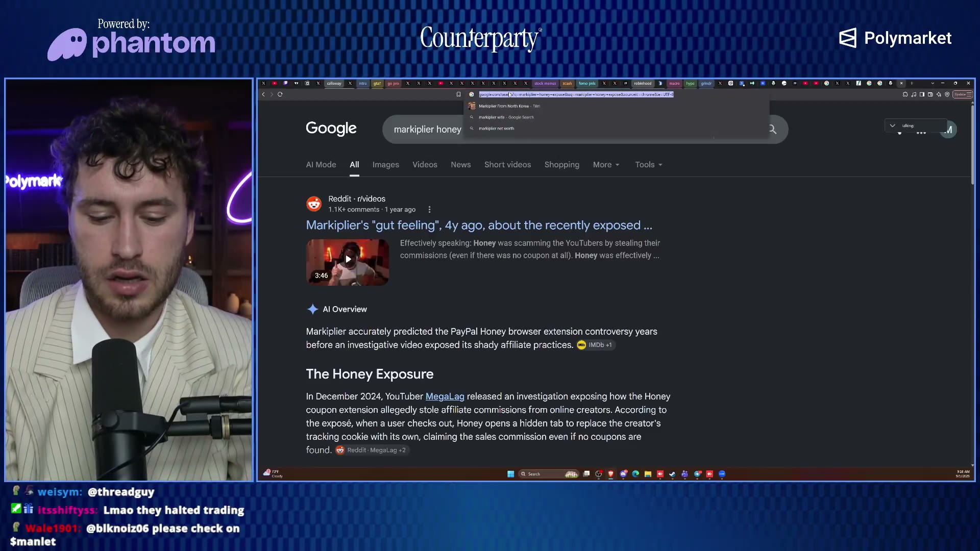The image size is (980, 551).
Task: Open Discord from the taskbar
Action: coord(623,474)
